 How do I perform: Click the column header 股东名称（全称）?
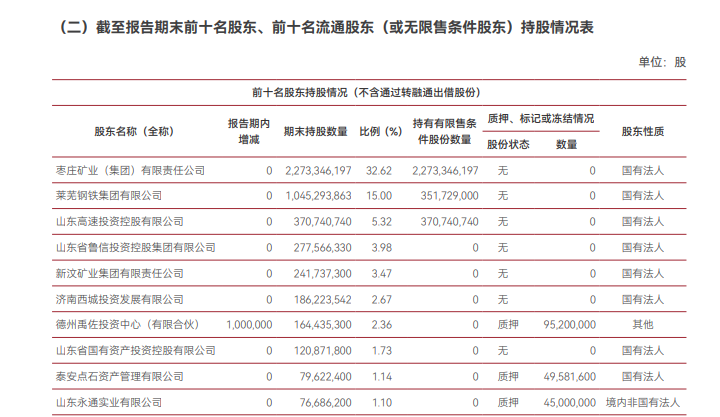[134, 131]
